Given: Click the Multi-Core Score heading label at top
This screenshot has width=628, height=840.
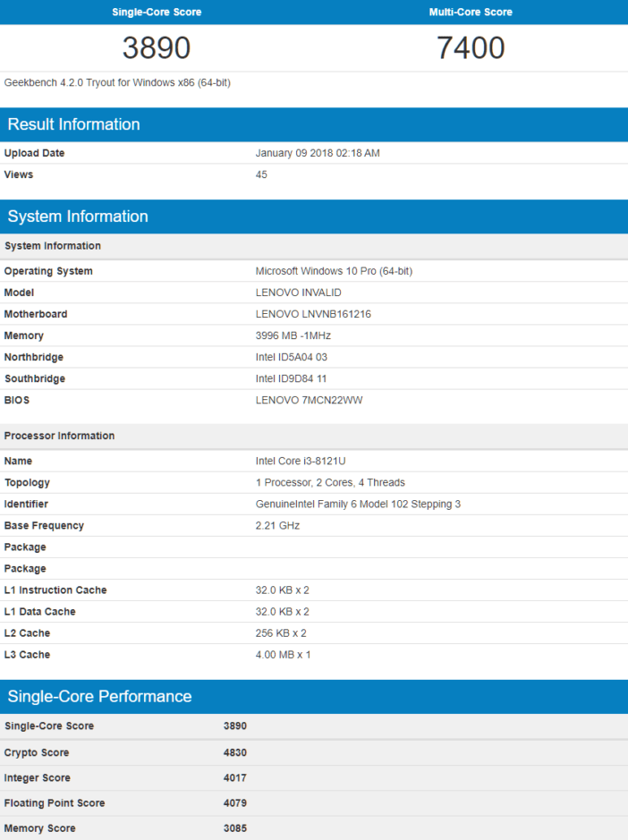Looking at the screenshot, I should [471, 12].
